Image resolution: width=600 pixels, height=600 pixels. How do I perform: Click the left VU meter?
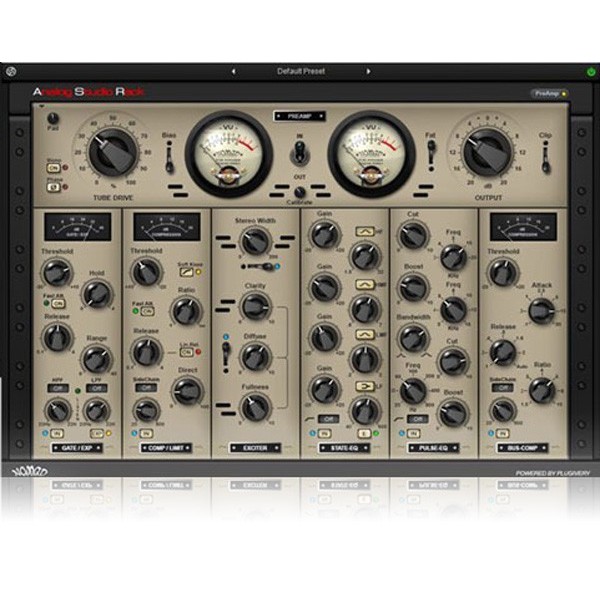tap(229, 154)
